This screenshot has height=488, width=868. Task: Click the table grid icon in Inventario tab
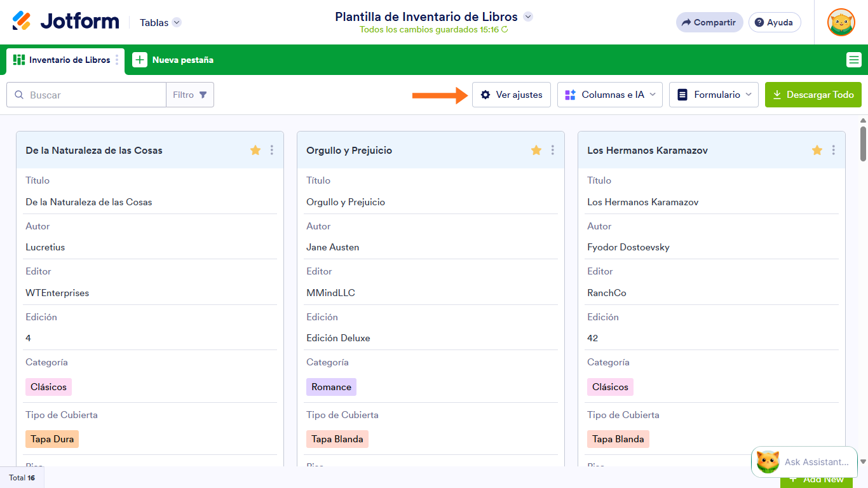pyautogui.click(x=19, y=60)
